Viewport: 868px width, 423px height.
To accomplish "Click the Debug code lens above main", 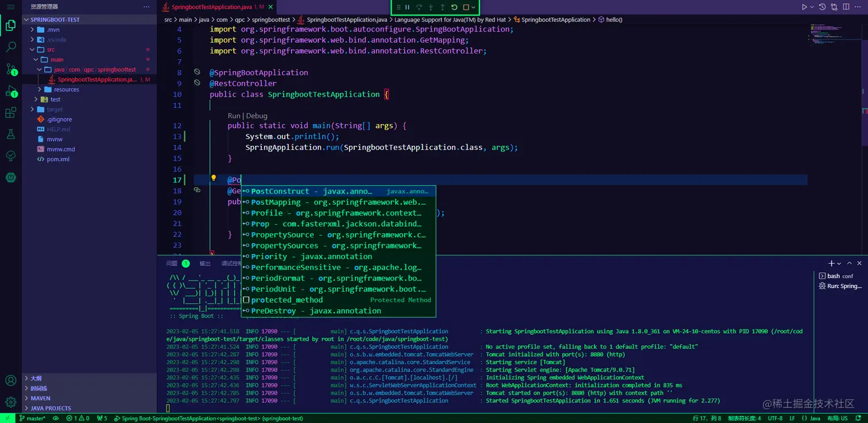I will coord(257,116).
